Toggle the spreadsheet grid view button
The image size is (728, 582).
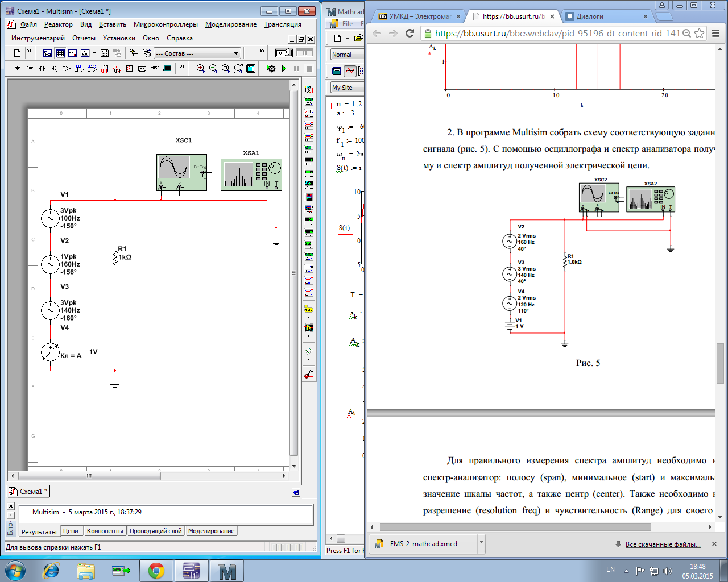pyautogui.click(x=60, y=53)
